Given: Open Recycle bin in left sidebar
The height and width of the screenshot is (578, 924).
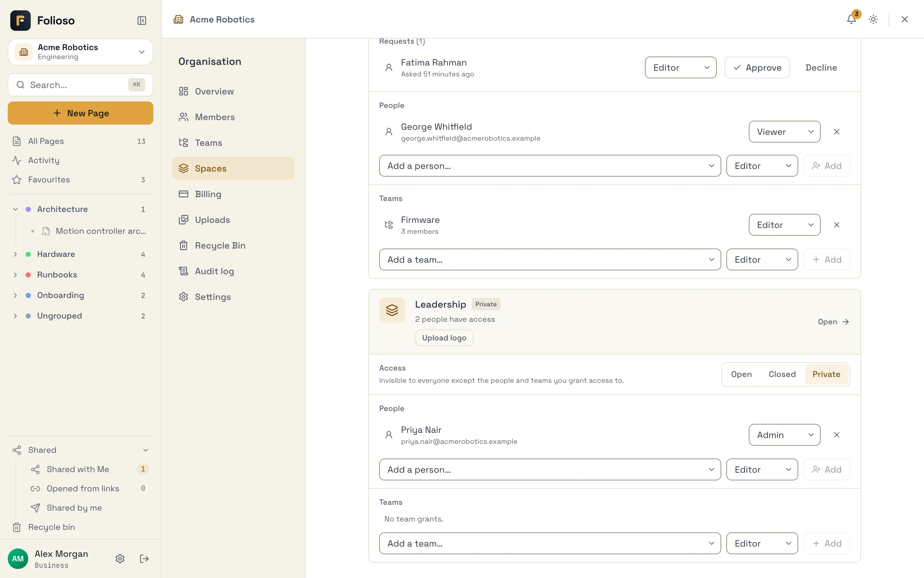Looking at the screenshot, I should tap(81, 527).
